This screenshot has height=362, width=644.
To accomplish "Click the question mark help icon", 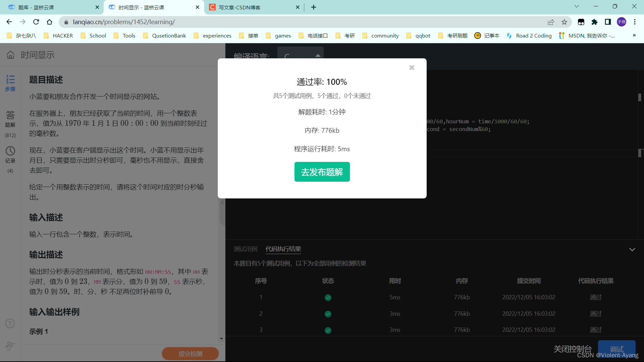I will 10,323.
